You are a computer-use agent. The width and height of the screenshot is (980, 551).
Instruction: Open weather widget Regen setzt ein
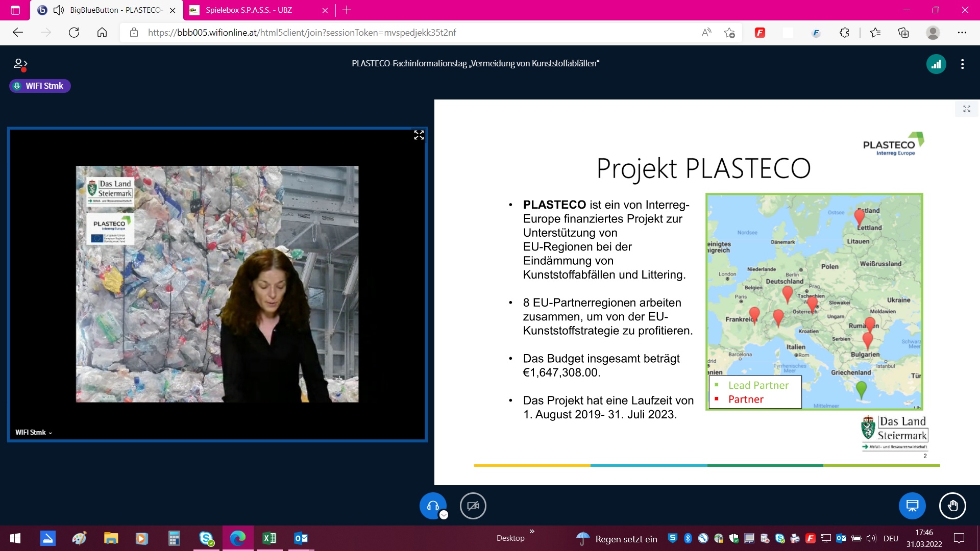pos(617,539)
